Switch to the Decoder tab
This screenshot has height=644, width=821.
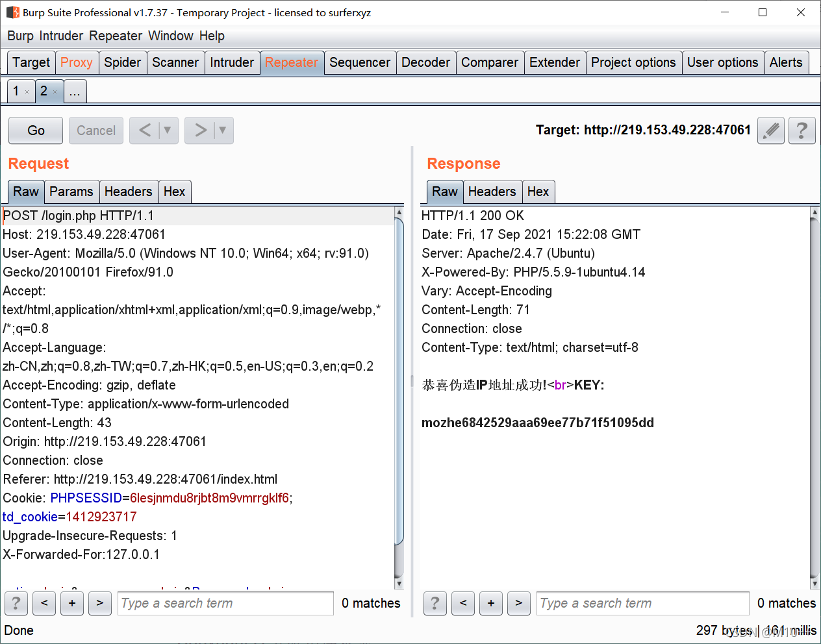tap(425, 62)
